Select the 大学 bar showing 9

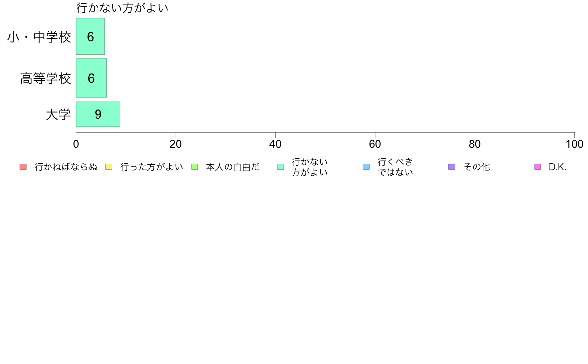pyautogui.click(x=98, y=114)
